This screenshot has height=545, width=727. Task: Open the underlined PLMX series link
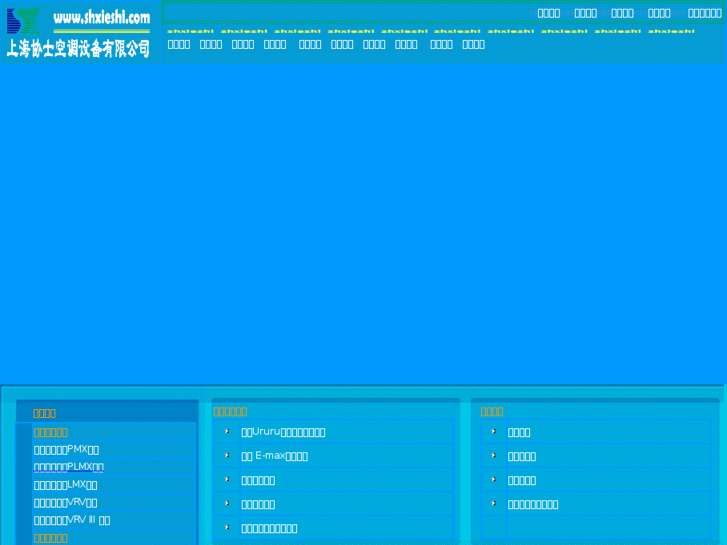point(69,467)
